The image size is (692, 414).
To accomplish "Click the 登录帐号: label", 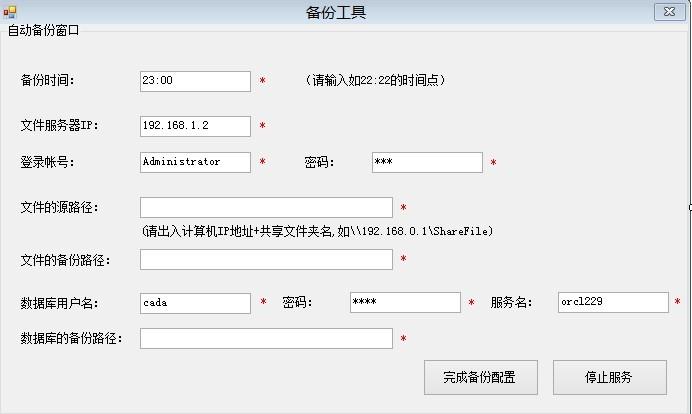I will coord(47,162).
